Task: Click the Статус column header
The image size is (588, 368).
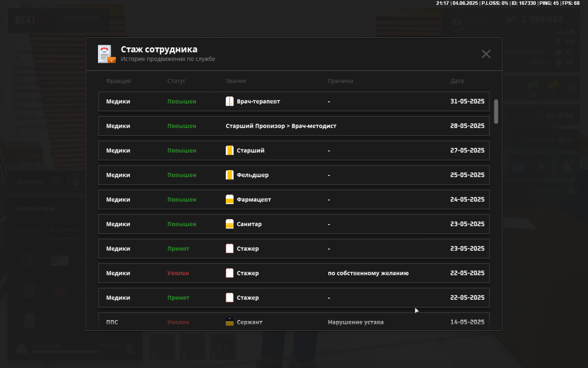Action: pos(176,81)
